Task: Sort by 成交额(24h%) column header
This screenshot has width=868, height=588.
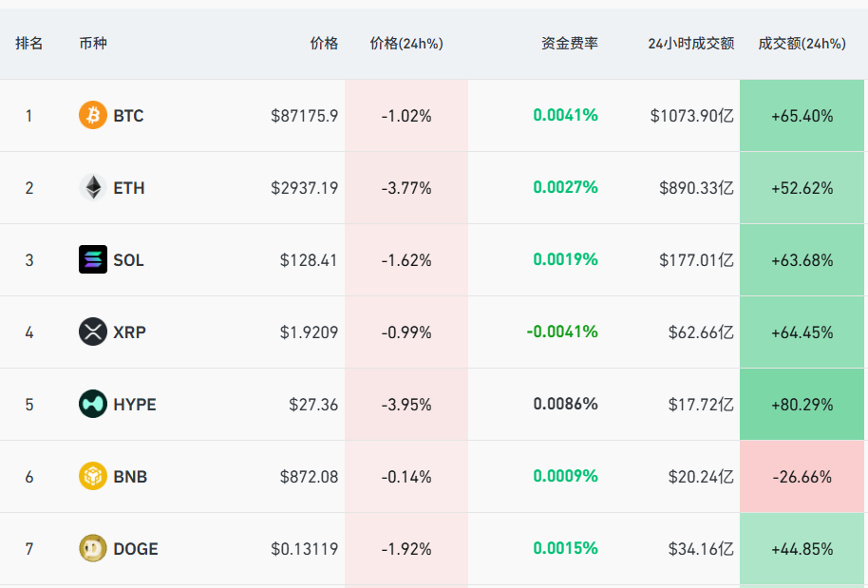Action: tap(802, 44)
